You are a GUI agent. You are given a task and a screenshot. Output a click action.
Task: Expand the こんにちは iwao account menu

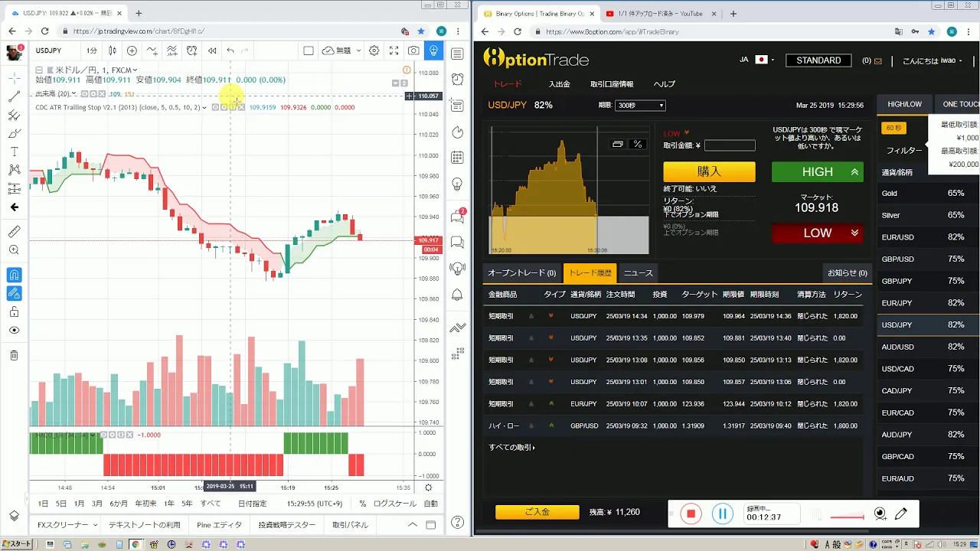click(933, 60)
